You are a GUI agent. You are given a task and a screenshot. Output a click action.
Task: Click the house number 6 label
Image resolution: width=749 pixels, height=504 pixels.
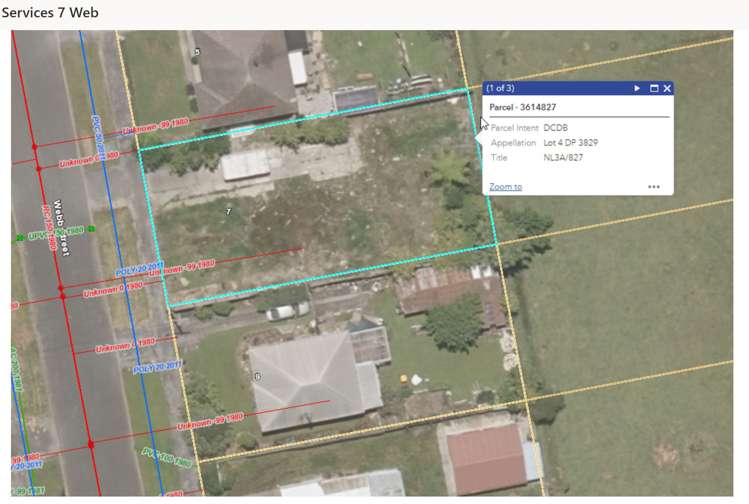(x=257, y=376)
